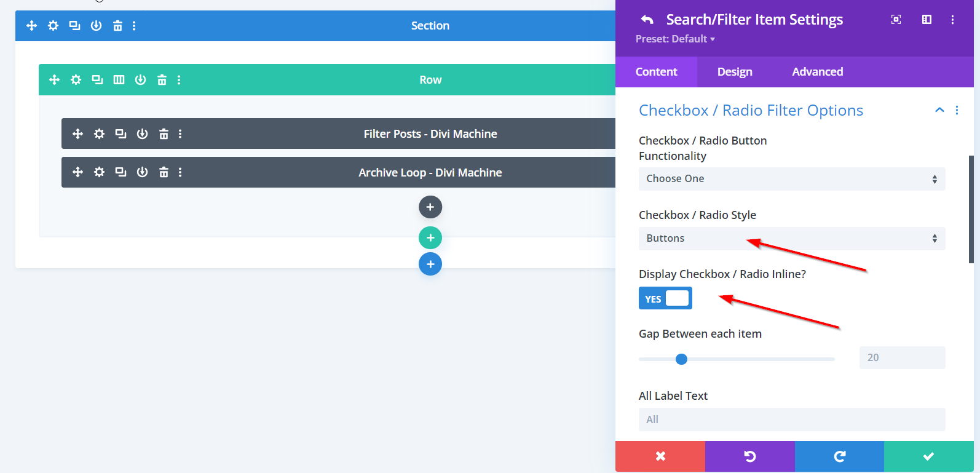
Task: Collapse Checkbox / Radio Filter Options section
Action: pos(939,110)
